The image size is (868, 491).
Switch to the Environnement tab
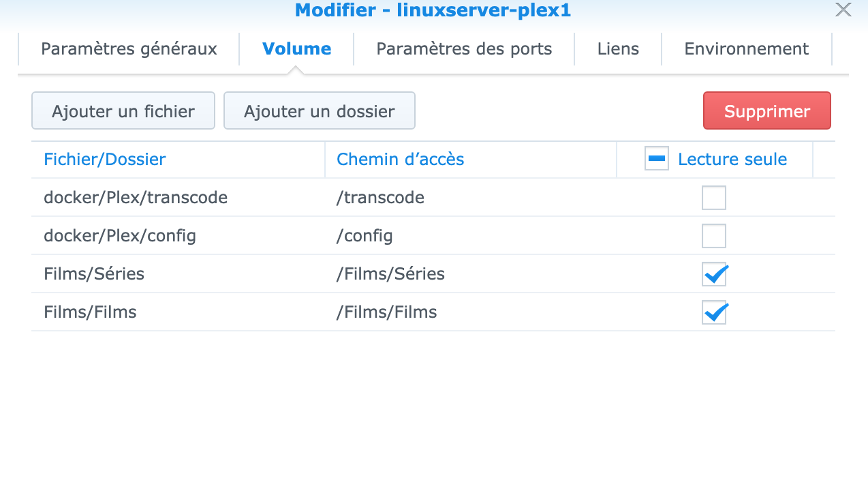pyautogui.click(x=746, y=49)
